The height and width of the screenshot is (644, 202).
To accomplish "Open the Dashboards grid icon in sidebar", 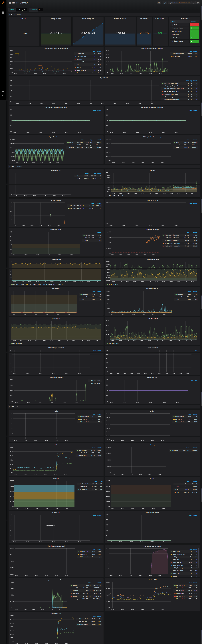I will click(3, 13).
